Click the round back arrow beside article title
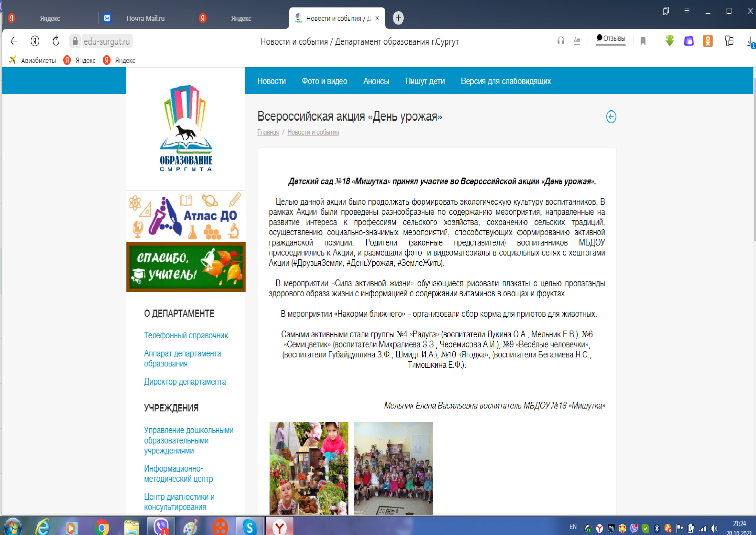Screen dimensions: 756x535 tap(611, 117)
